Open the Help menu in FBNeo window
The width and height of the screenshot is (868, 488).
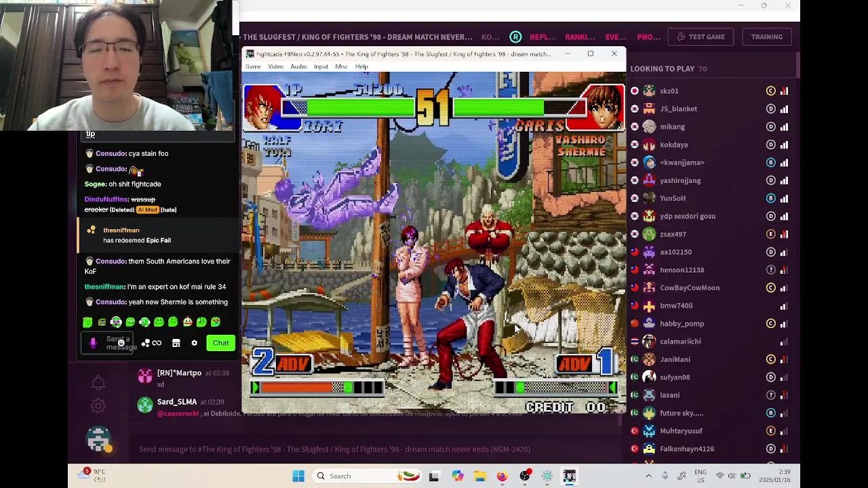point(361,66)
